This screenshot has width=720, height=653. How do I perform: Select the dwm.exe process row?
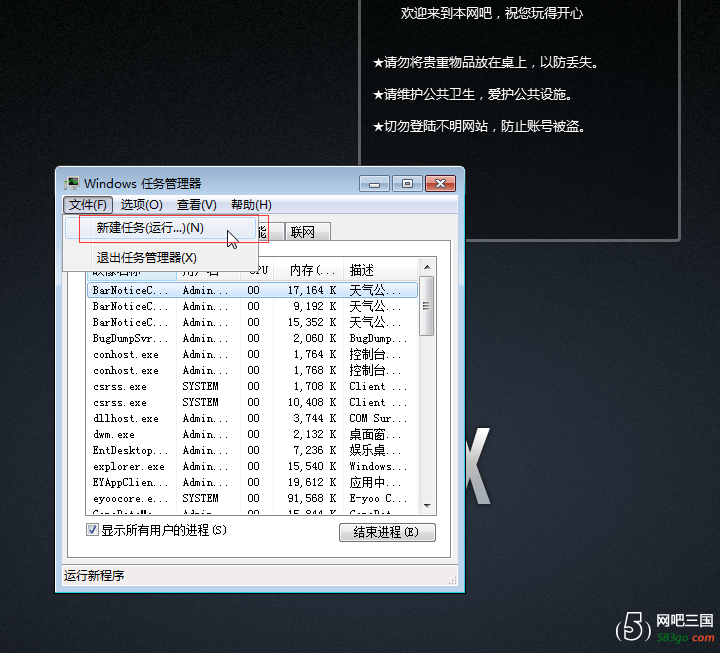(252, 434)
